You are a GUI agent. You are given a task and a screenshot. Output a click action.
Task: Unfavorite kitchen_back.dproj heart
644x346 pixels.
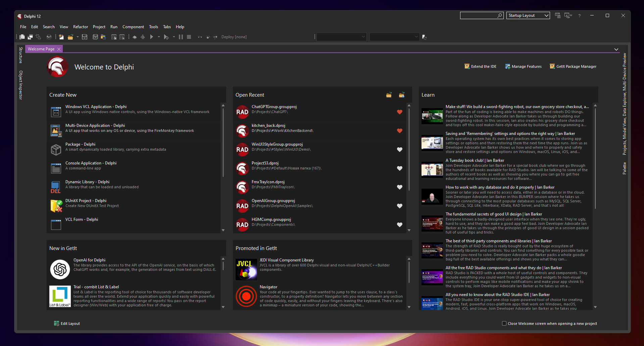400,131
